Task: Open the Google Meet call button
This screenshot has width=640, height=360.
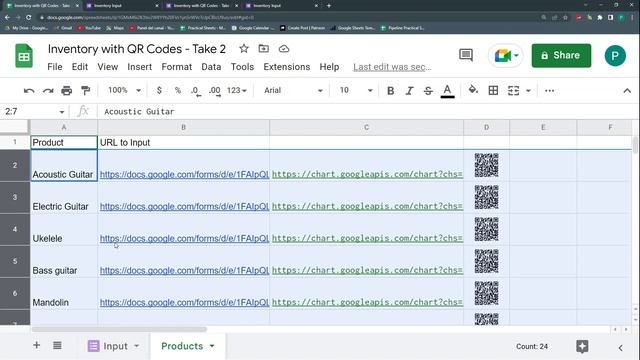Action: (x=506, y=56)
